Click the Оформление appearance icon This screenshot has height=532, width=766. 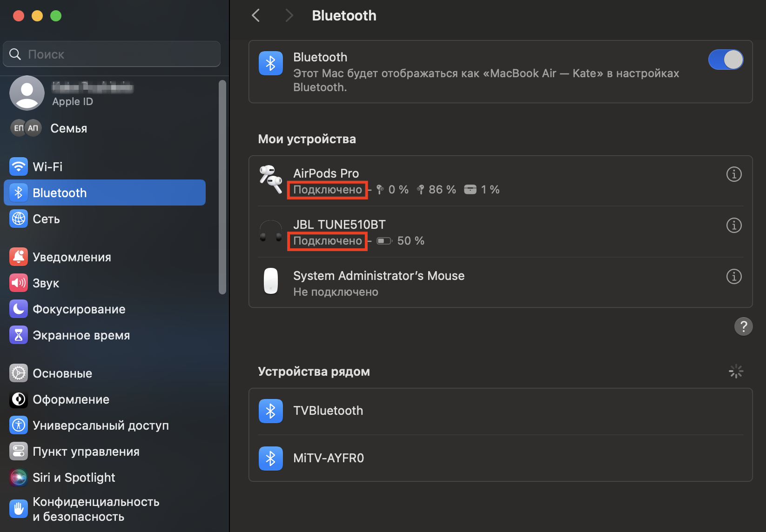pos(19,399)
